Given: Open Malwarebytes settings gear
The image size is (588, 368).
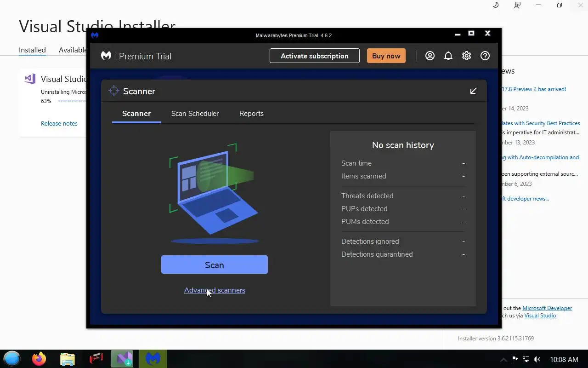Looking at the screenshot, I should click(x=467, y=56).
